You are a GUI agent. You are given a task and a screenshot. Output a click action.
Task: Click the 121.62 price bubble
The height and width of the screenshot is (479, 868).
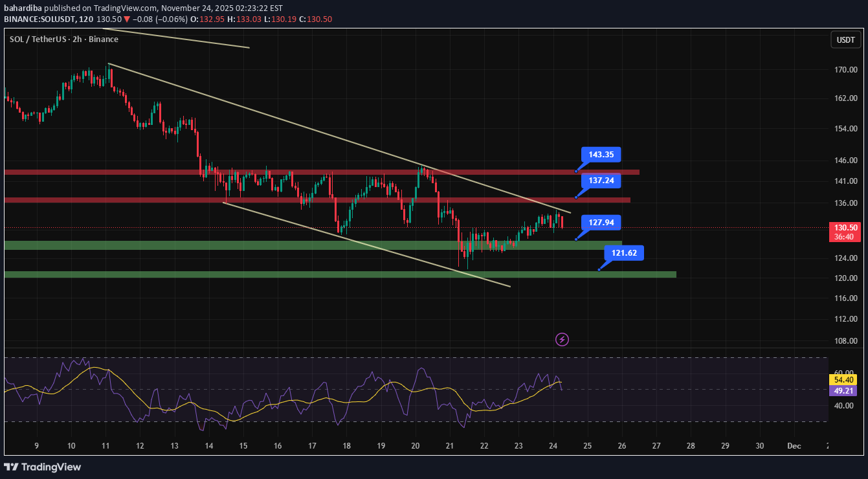623,253
